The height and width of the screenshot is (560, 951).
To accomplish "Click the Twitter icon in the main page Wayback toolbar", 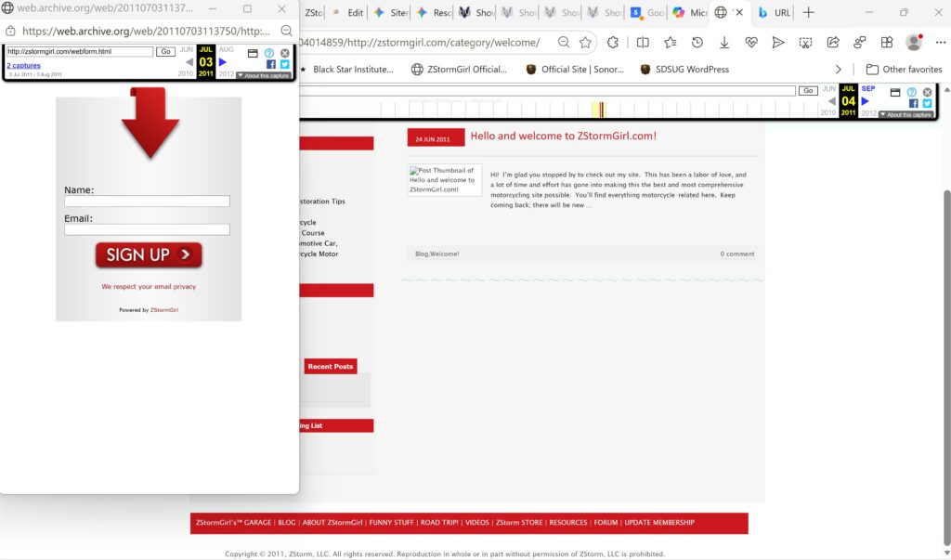I will click(928, 103).
